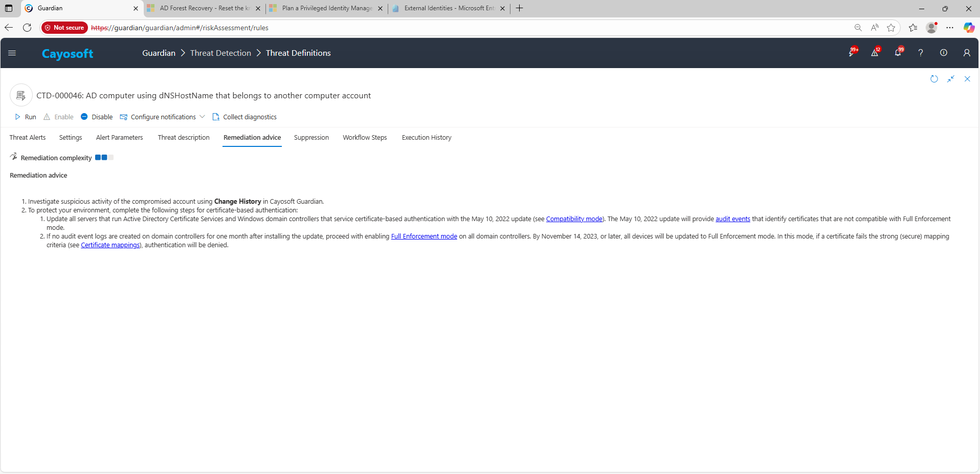This screenshot has width=980, height=474.
Task: Switch to the Threat description tab
Action: click(x=184, y=138)
